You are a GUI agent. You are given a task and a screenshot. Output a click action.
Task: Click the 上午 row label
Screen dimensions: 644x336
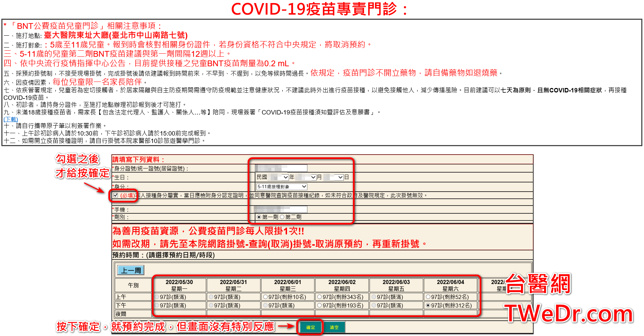pyautogui.click(x=121, y=297)
